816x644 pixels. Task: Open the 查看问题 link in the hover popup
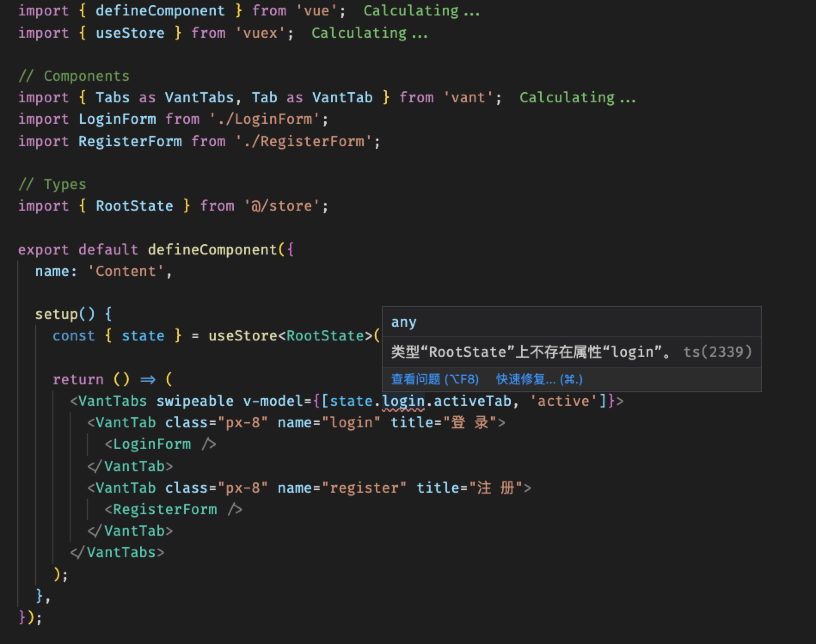pyautogui.click(x=435, y=379)
